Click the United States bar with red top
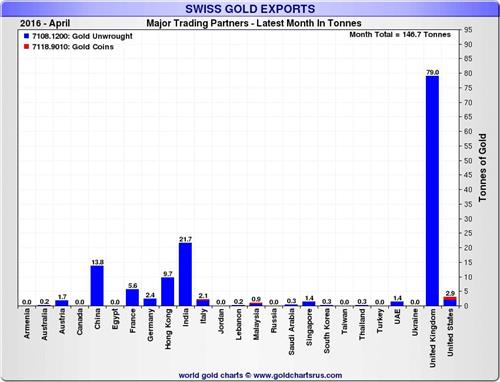Image resolution: width=500 pixels, height=382 pixels. pyautogui.click(x=450, y=301)
